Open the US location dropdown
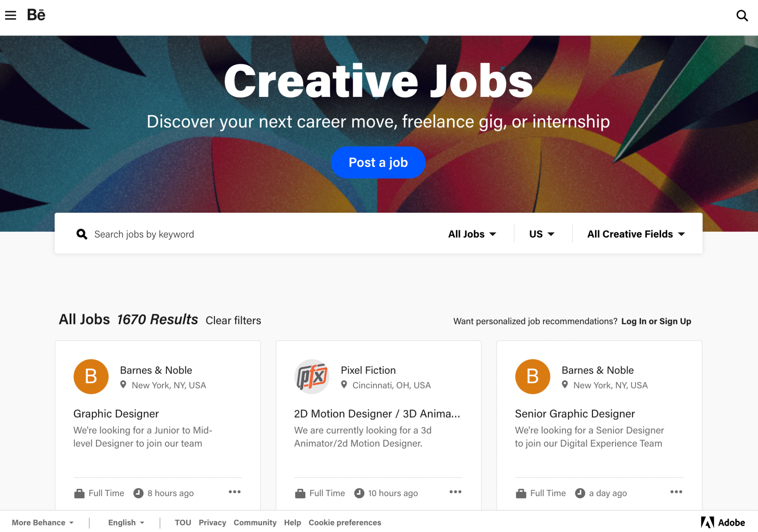Screen dimensions: 758x532 click(541, 234)
